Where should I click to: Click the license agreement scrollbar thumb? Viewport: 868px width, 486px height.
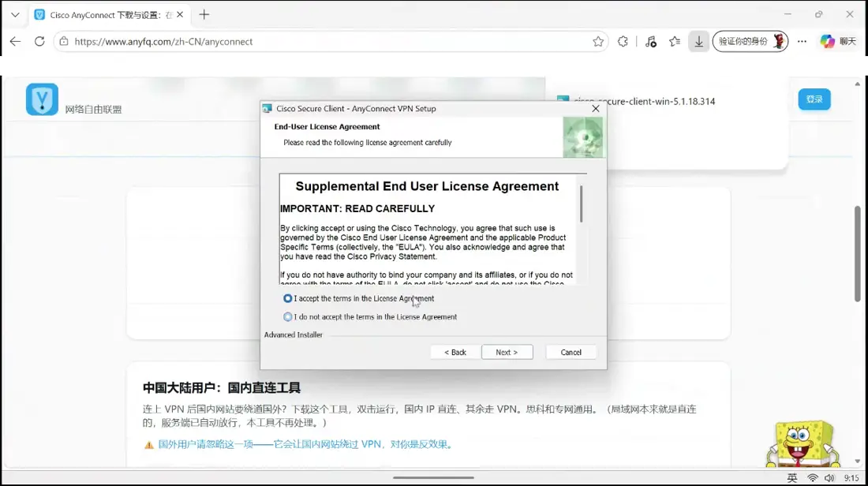[582, 204]
